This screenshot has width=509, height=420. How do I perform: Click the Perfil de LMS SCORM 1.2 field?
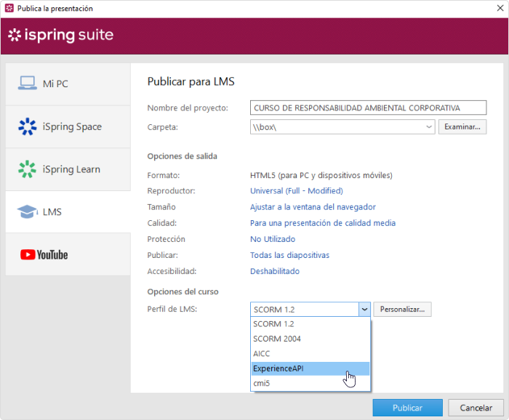(305, 310)
